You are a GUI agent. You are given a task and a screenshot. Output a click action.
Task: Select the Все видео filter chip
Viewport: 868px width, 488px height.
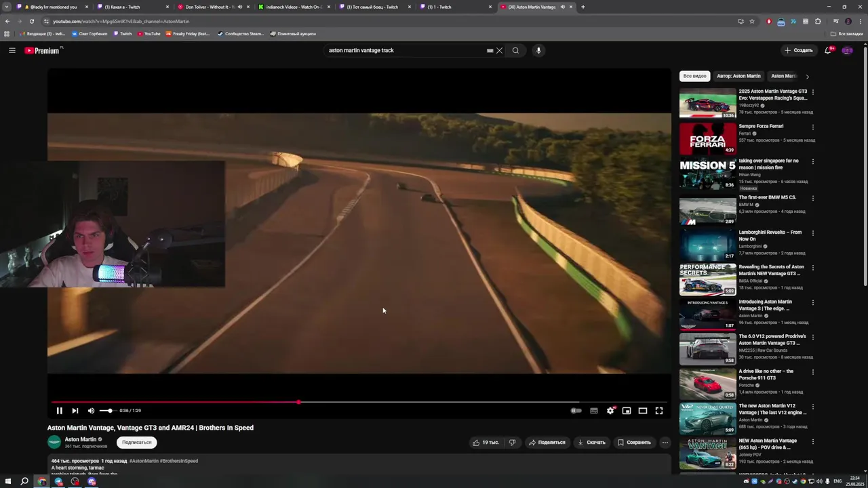pyautogui.click(x=694, y=76)
